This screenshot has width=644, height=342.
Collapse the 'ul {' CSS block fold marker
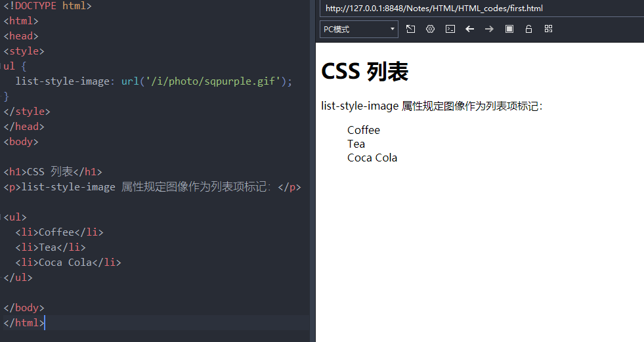pyautogui.click(x=1, y=66)
